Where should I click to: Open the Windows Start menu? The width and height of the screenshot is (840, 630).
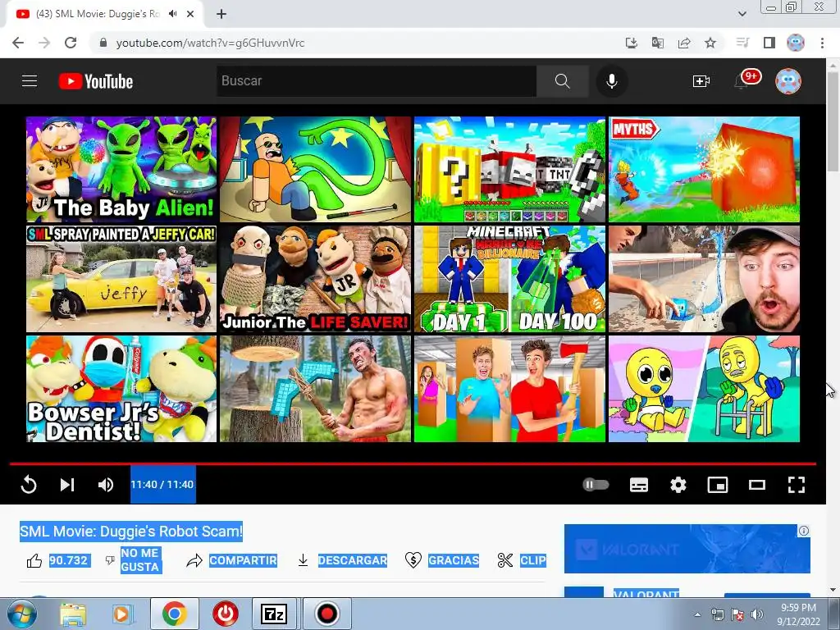[21, 614]
